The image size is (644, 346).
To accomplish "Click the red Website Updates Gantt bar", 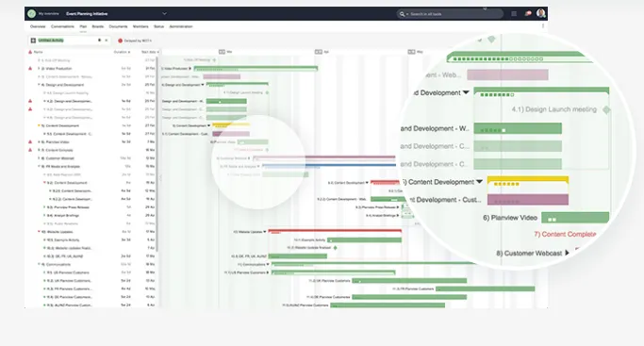I will pos(335,232).
